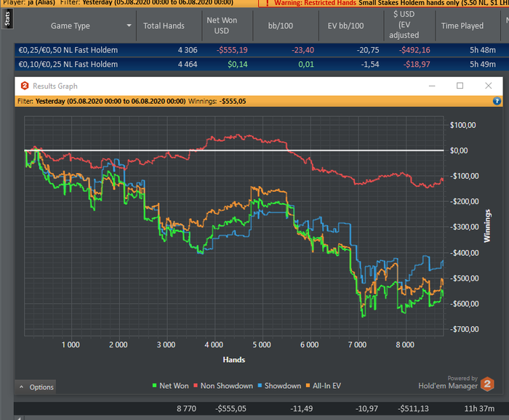Click the -$555,19 Net Won cell
Viewport: 509px width, 420px height.
point(232,50)
